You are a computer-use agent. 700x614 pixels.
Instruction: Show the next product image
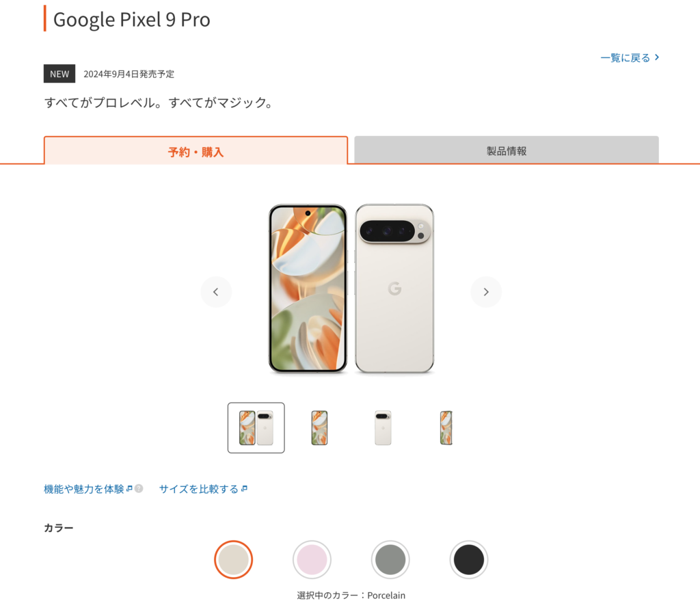486,292
